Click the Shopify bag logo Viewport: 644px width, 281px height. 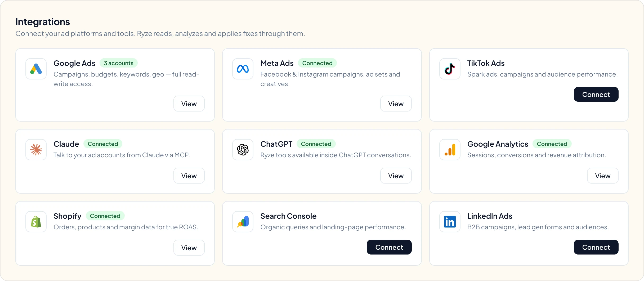click(36, 222)
